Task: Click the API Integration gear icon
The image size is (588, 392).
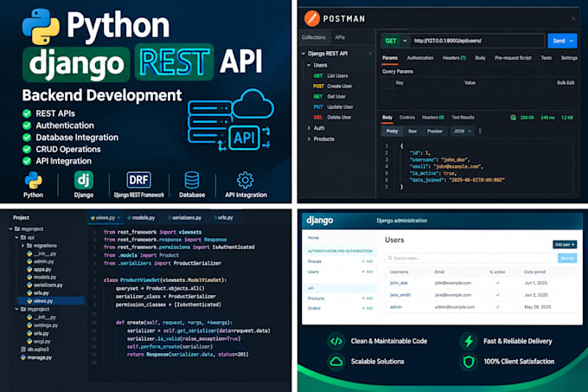Action: [246, 180]
